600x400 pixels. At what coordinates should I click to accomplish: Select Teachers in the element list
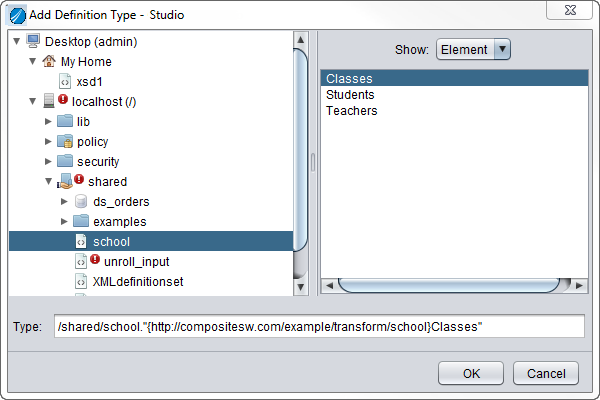point(352,111)
